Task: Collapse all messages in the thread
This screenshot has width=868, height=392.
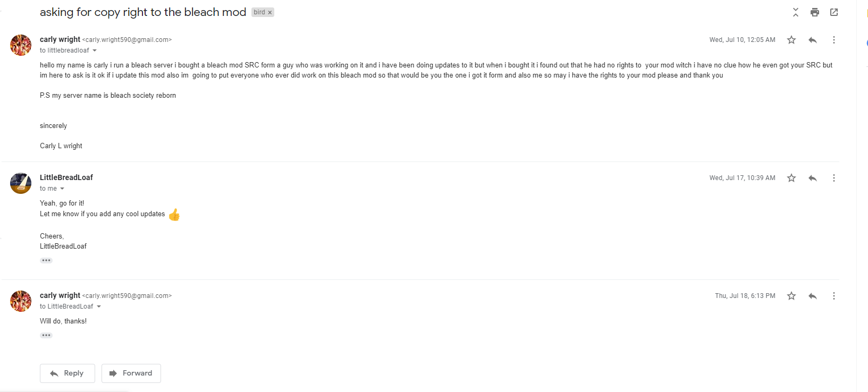Action: 796,12
